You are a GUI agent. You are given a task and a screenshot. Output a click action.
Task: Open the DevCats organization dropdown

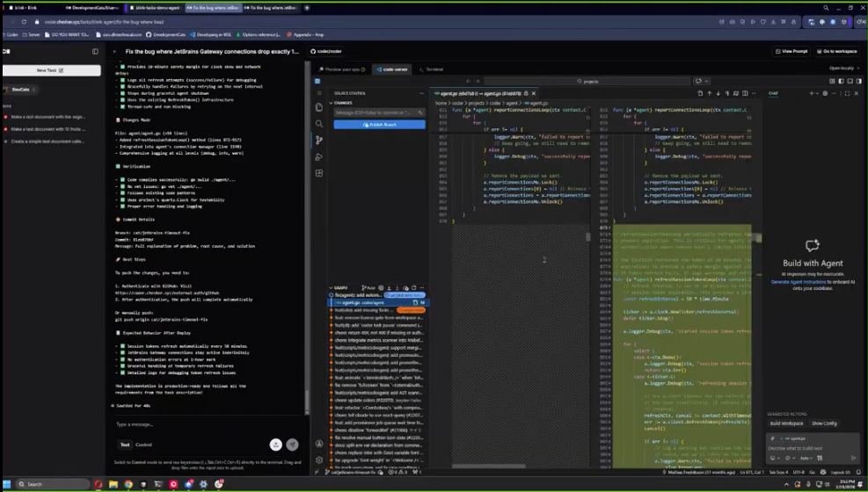pos(22,90)
